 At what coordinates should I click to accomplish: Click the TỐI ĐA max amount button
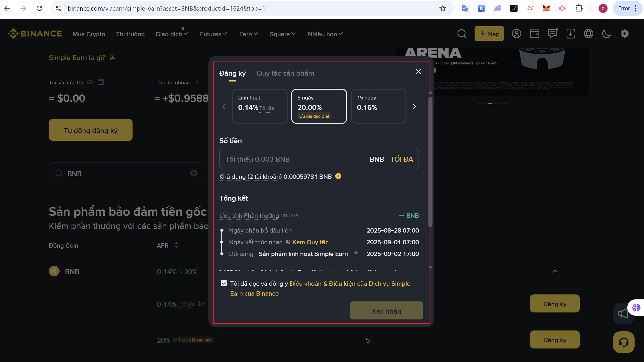click(x=401, y=159)
